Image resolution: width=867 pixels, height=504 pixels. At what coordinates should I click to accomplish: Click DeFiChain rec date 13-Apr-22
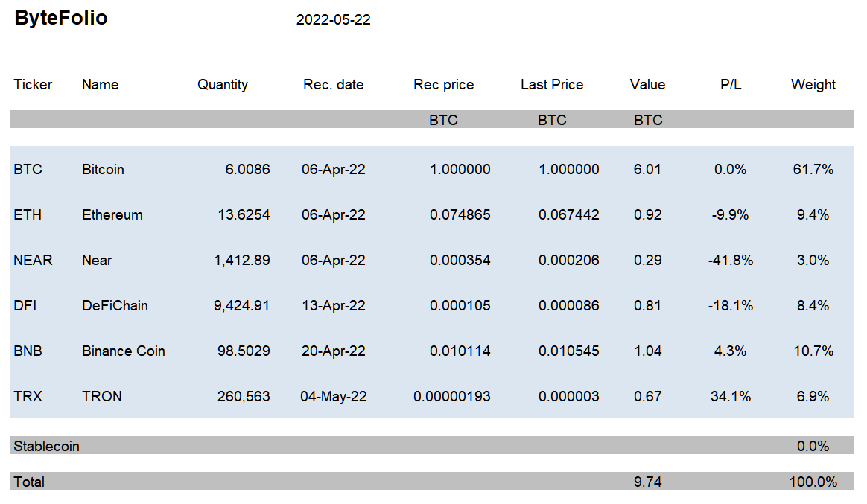[334, 306]
